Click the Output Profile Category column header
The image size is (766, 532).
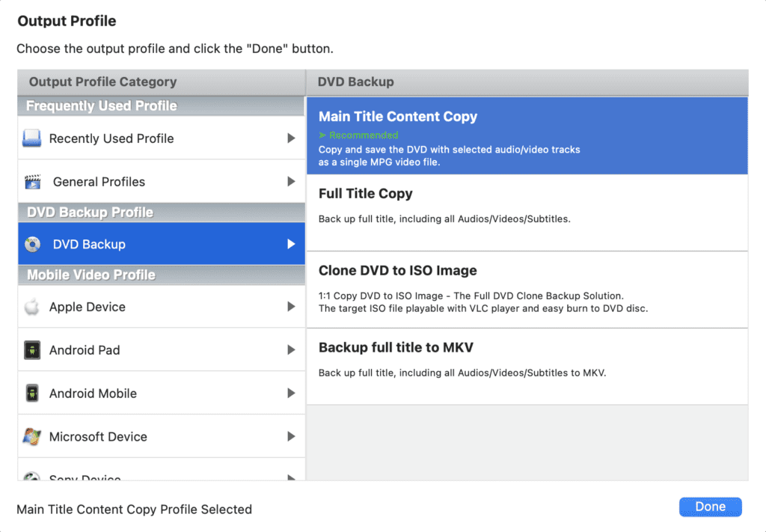(x=162, y=82)
